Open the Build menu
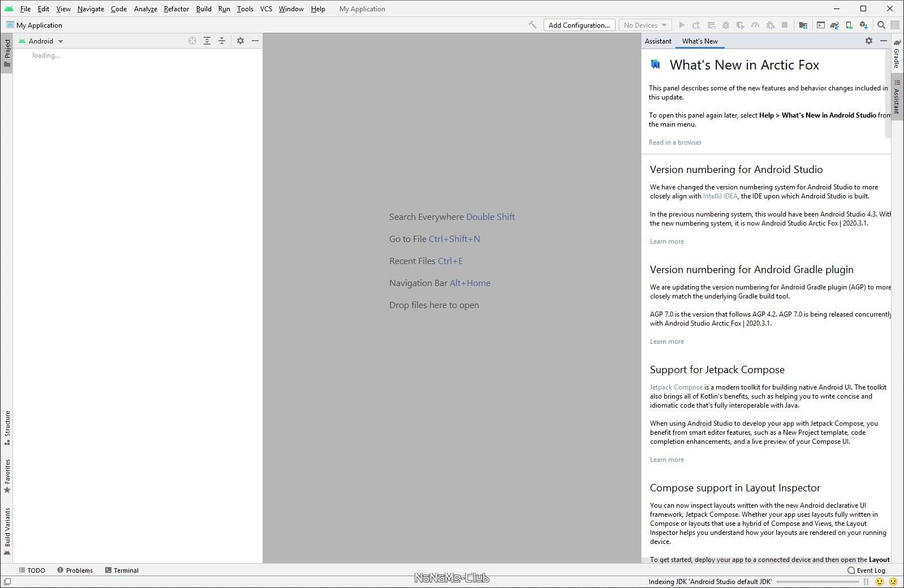 [x=204, y=9]
